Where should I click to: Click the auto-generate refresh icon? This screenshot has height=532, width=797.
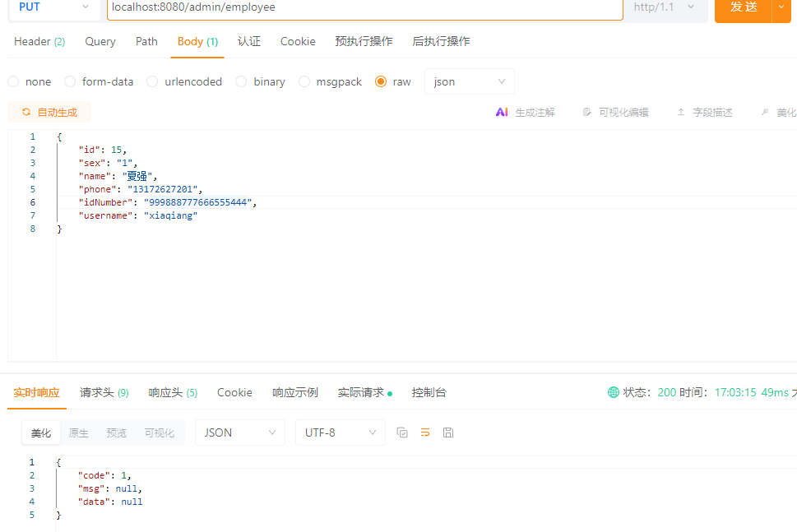[26, 112]
